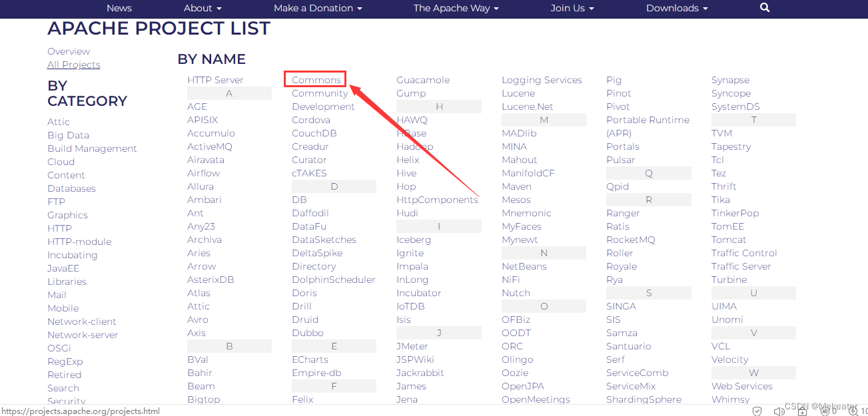Open the Retired category
The width and height of the screenshot is (868, 416).
tap(64, 375)
